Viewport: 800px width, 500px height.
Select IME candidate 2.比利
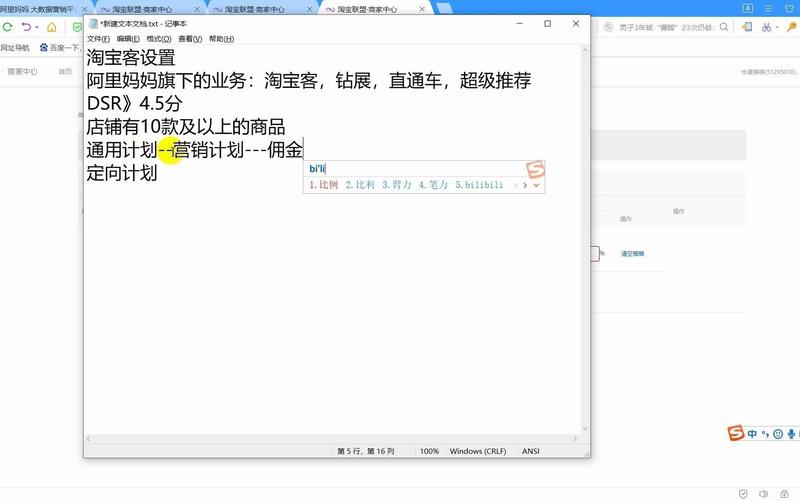[x=360, y=185]
